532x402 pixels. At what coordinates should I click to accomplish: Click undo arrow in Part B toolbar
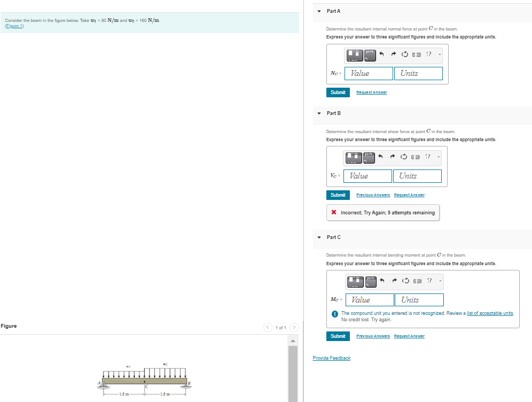(381, 157)
